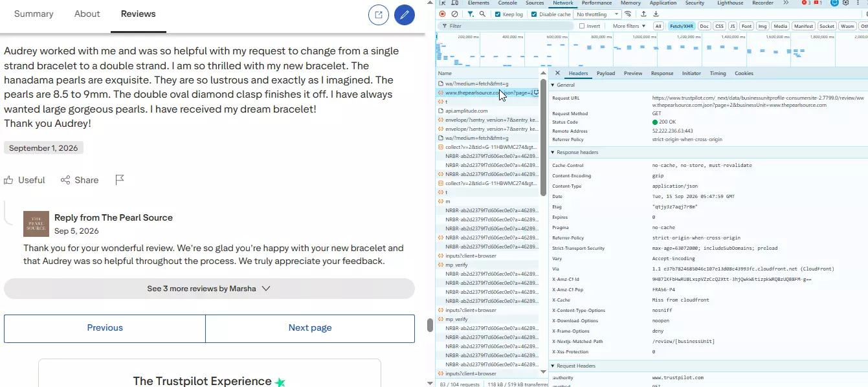
Task: Select the api.amplitude.com request row
Action: 488,111
